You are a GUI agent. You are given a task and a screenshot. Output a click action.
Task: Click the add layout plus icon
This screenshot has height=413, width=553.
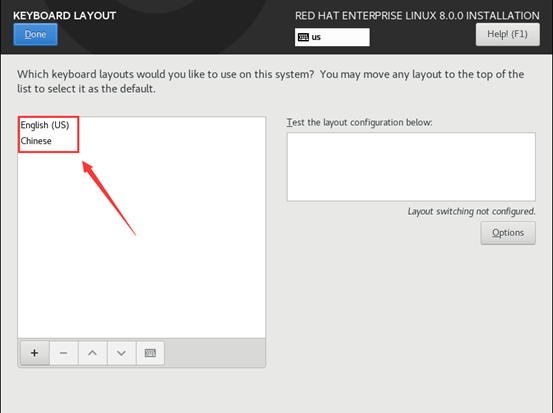35,353
